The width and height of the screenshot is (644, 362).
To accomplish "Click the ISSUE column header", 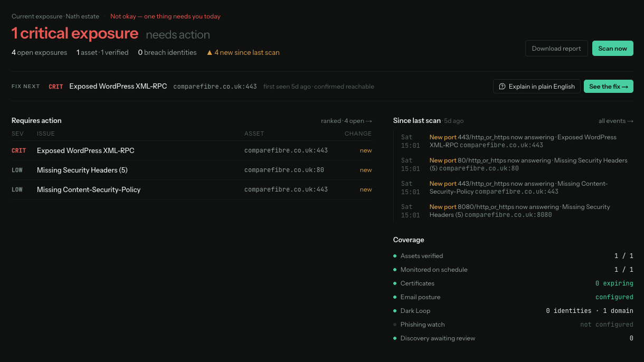I will (x=46, y=134).
